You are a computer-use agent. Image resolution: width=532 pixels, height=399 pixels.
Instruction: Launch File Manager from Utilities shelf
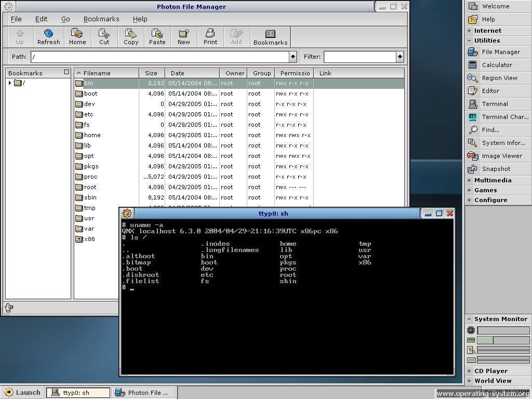[x=498, y=52]
